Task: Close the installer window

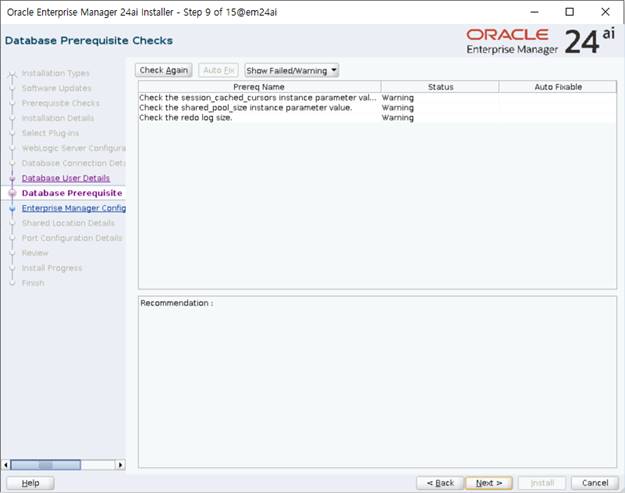Action: (605, 12)
